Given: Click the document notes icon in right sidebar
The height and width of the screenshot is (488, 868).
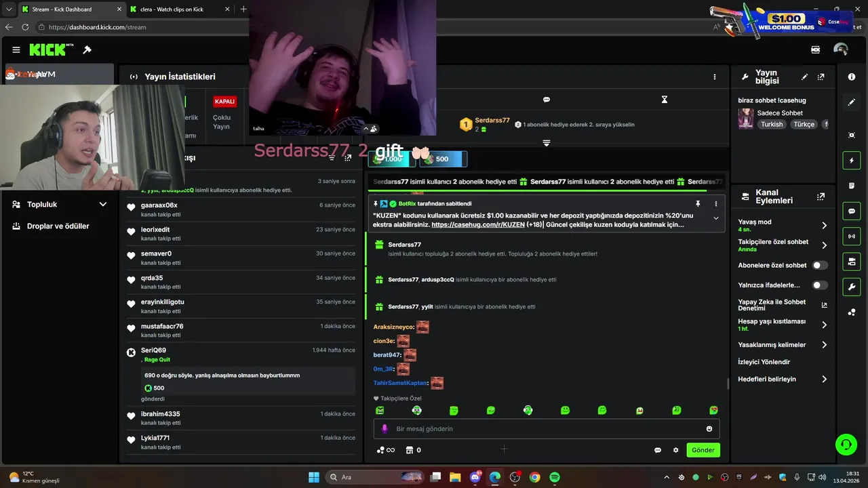Looking at the screenshot, I should (x=852, y=186).
